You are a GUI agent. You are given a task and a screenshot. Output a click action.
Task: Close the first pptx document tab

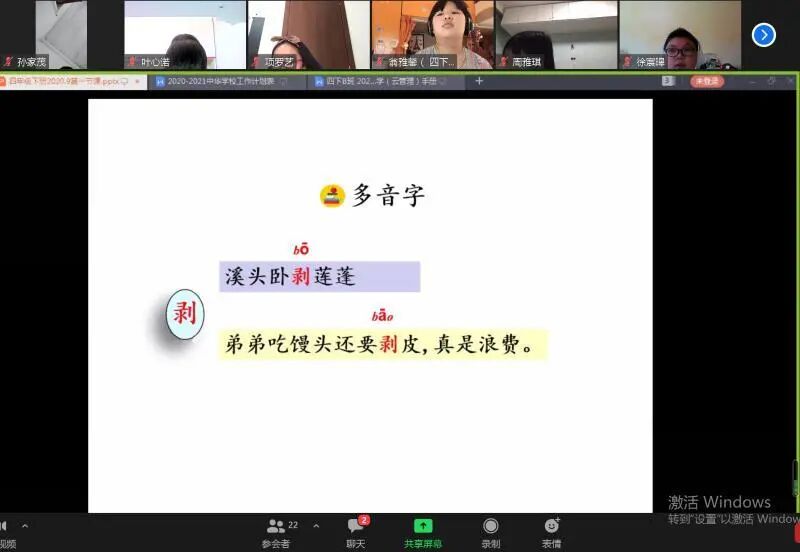138,81
